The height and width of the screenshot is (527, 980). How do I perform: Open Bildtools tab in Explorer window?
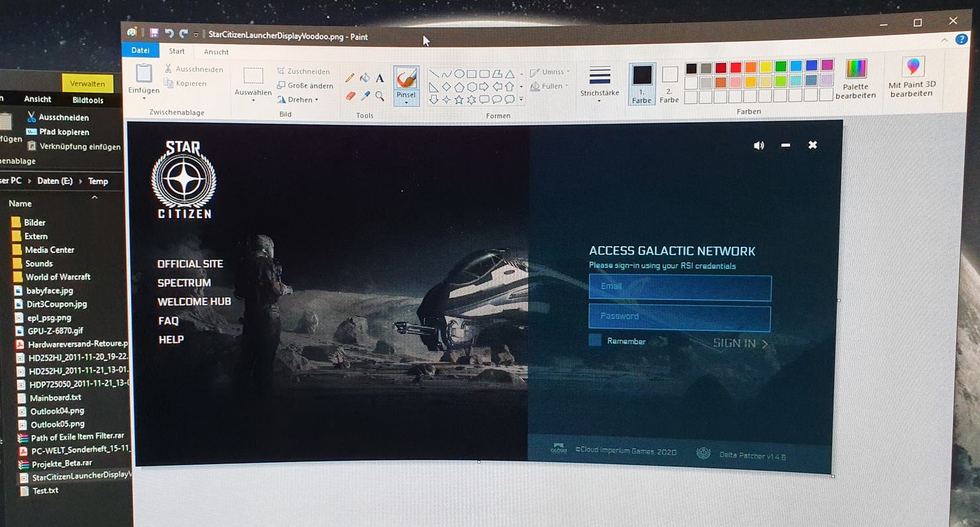click(88, 100)
